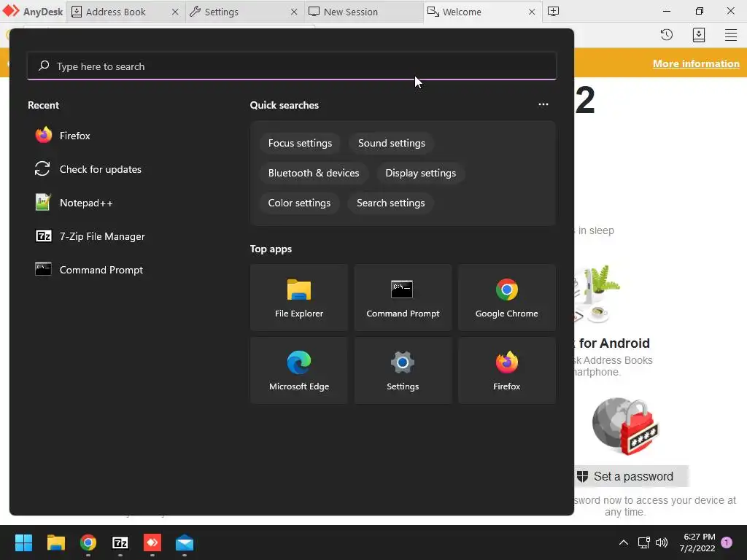Switch to AnyDesk taskbar icon
The image size is (747, 560).
click(x=152, y=542)
